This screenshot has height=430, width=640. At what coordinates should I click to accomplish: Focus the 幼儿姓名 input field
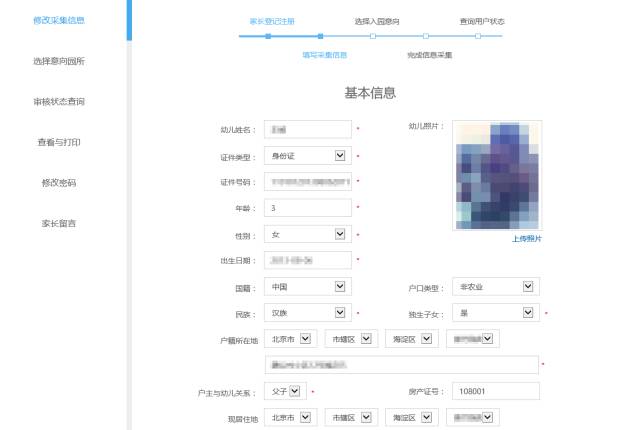pyautogui.click(x=308, y=129)
